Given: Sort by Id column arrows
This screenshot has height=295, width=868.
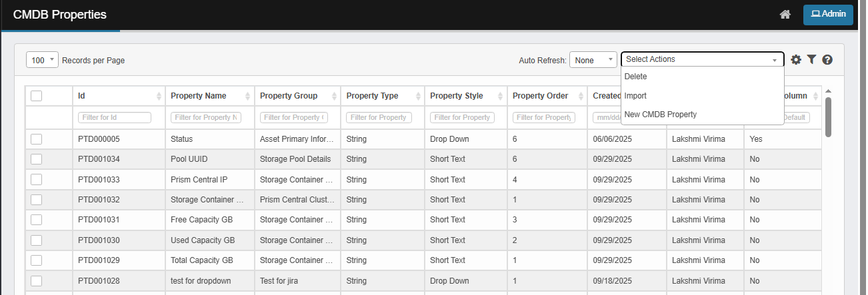Looking at the screenshot, I should coord(159,96).
